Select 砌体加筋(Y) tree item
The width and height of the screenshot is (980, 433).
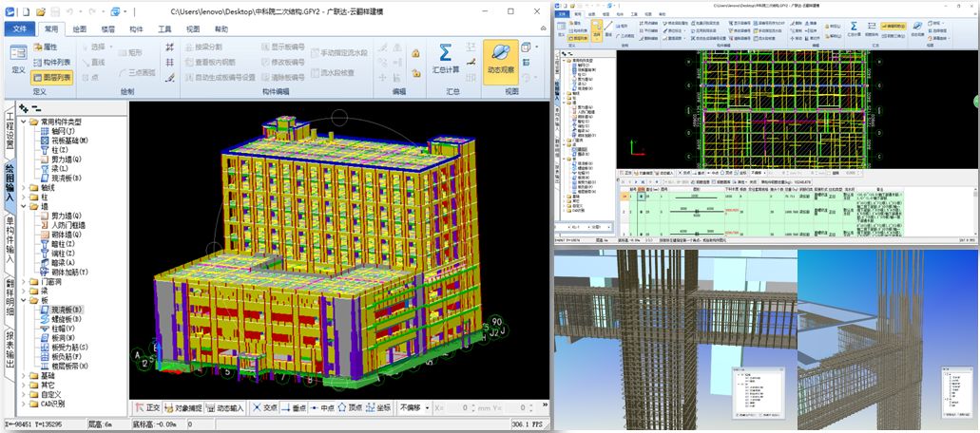(x=65, y=272)
